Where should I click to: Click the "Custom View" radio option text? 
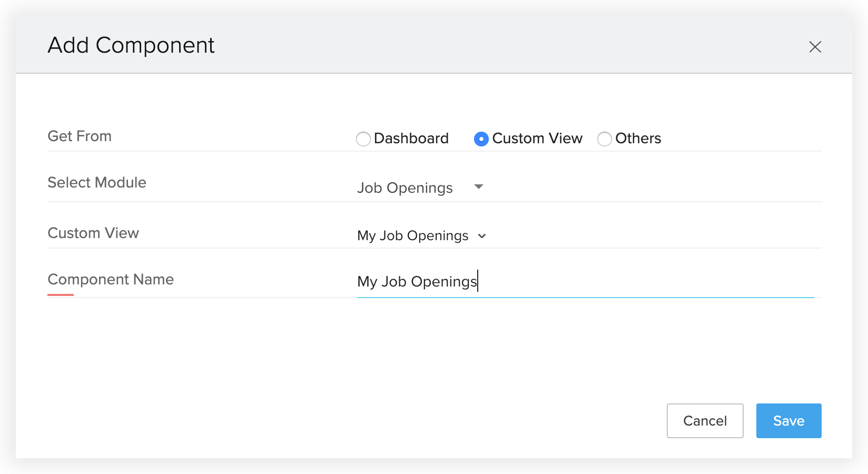pyautogui.click(x=537, y=139)
